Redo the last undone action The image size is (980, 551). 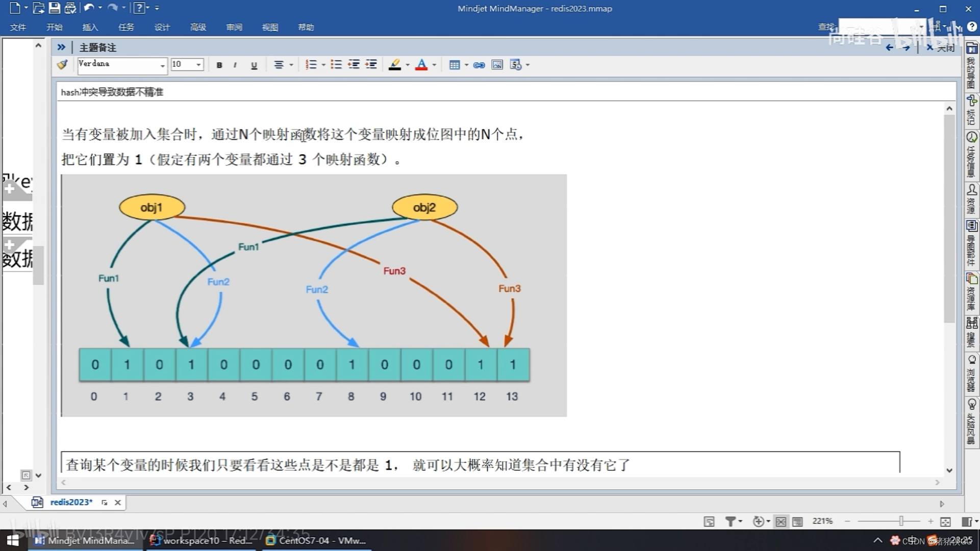(x=113, y=8)
